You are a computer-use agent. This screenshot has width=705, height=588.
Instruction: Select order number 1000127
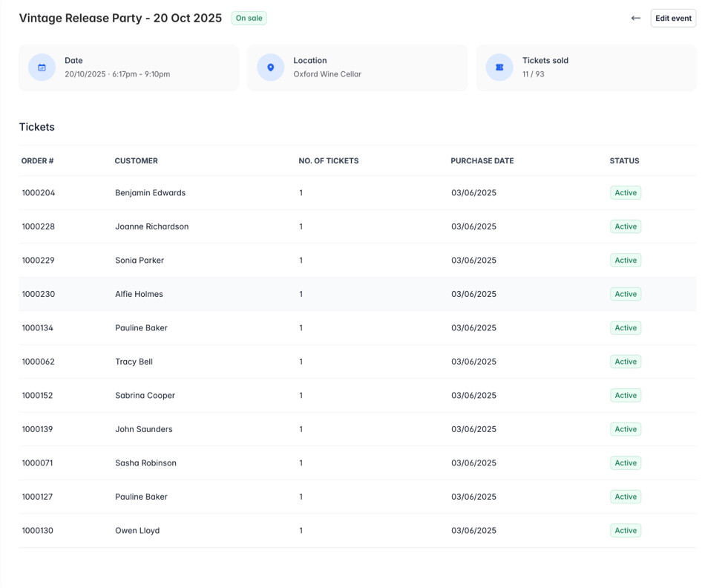click(x=38, y=497)
